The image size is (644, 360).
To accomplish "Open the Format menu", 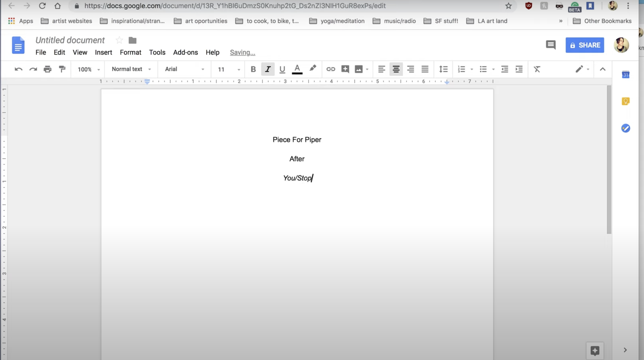I will point(130,52).
